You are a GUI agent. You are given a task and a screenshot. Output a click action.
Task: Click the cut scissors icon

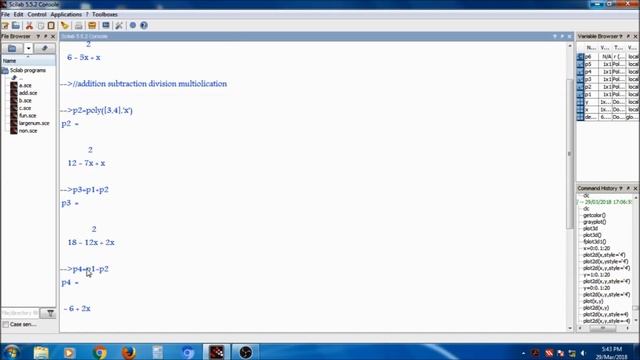29,25
